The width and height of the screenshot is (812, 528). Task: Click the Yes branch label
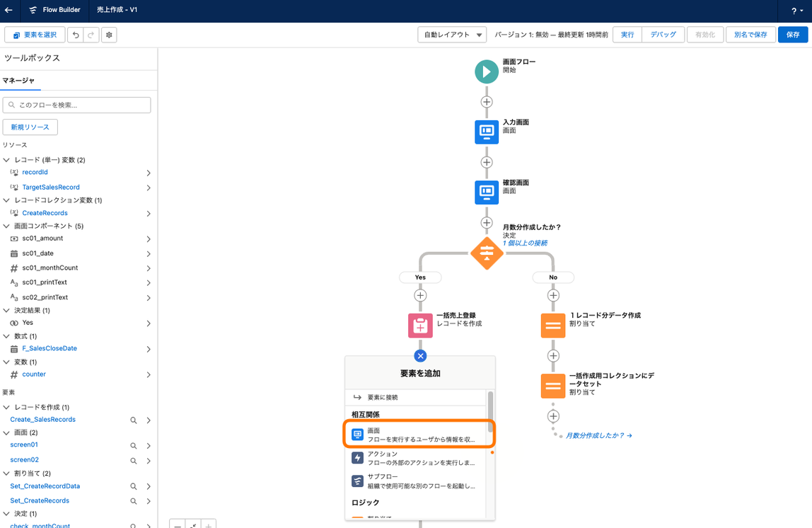coord(420,277)
